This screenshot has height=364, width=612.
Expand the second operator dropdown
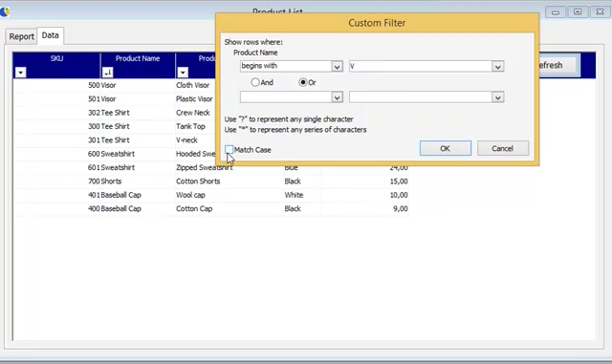[338, 97]
